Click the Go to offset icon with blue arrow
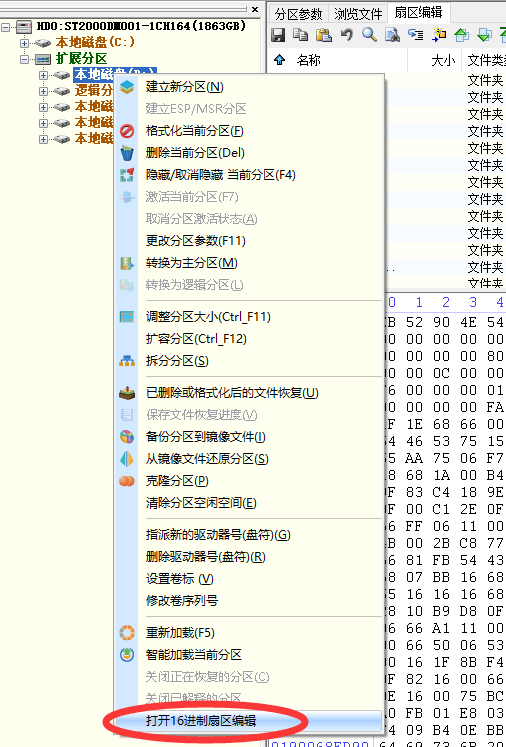This screenshot has width=506, height=747. (415, 34)
